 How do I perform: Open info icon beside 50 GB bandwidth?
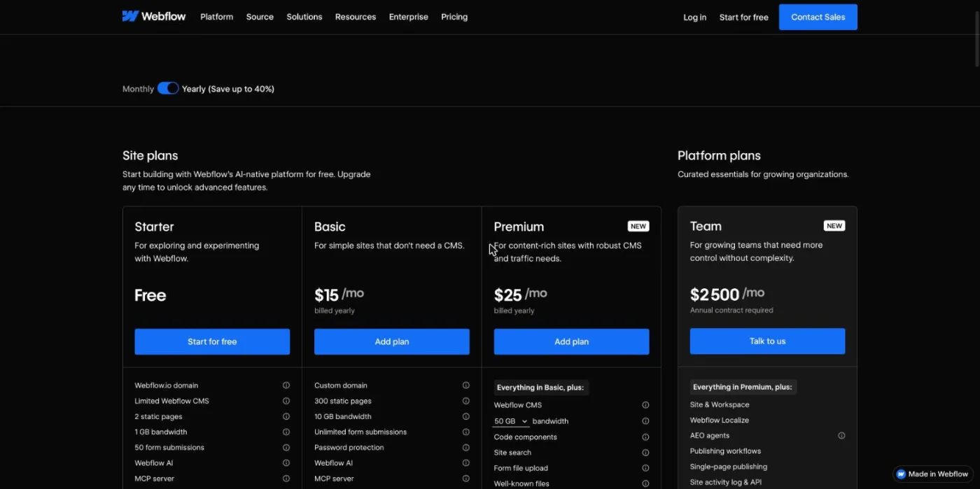pos(645,421)
